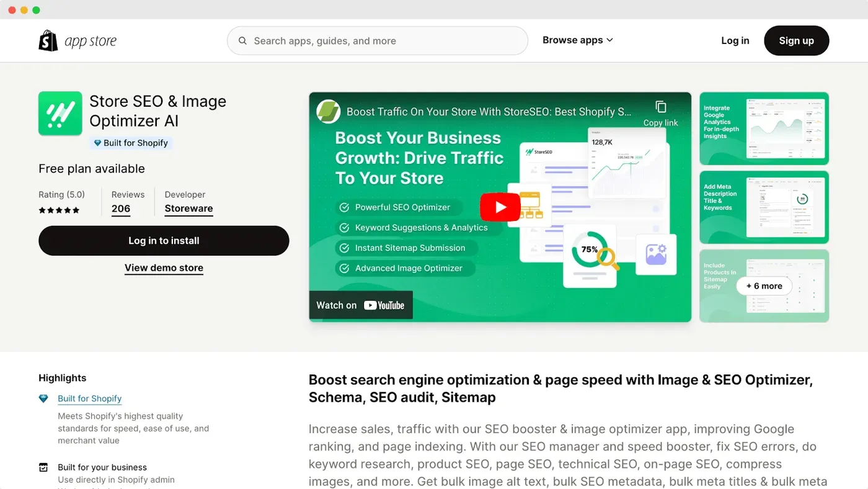Viewport: 868px width, 489px height.
Task: Open the Log in link
Action: click(735, 40)
